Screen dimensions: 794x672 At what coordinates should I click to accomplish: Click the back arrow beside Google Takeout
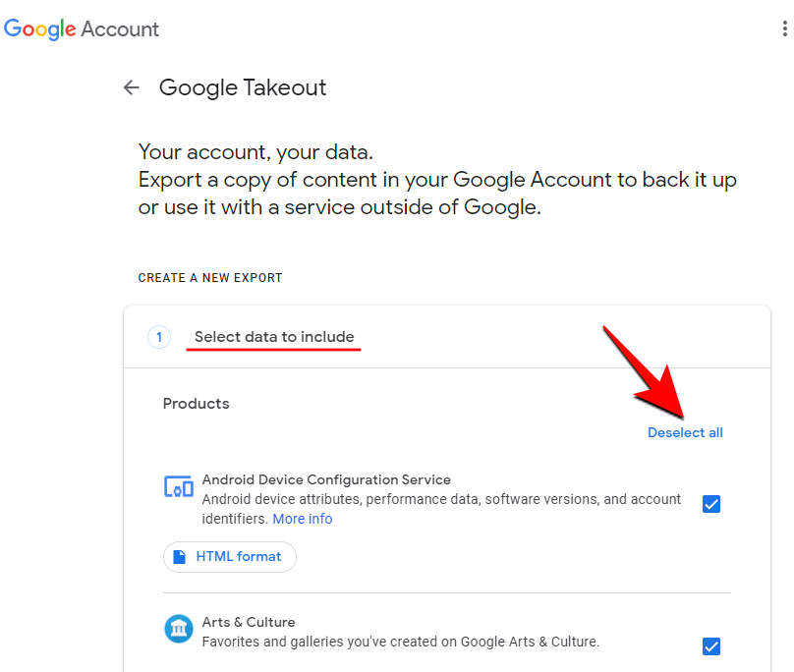point(132,87)
